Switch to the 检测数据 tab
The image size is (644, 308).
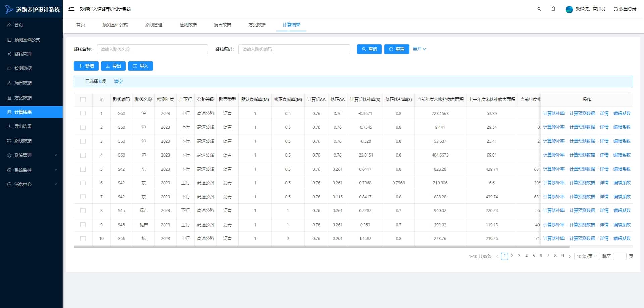click(x=188, y=25)
